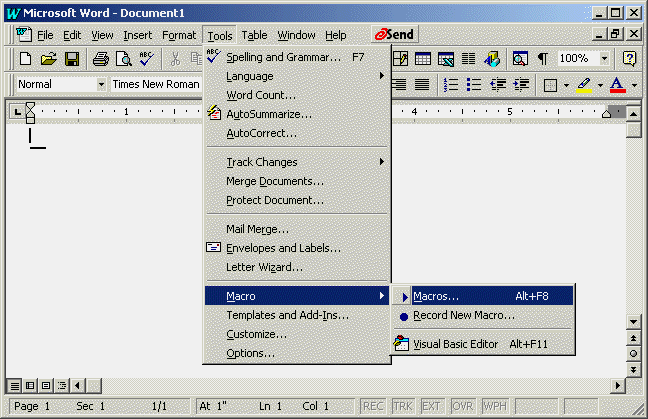The width and height of the screenshot is (648, 419).
Task: Click the Send button in the menu bar
Action: click(x=396, y=35)
